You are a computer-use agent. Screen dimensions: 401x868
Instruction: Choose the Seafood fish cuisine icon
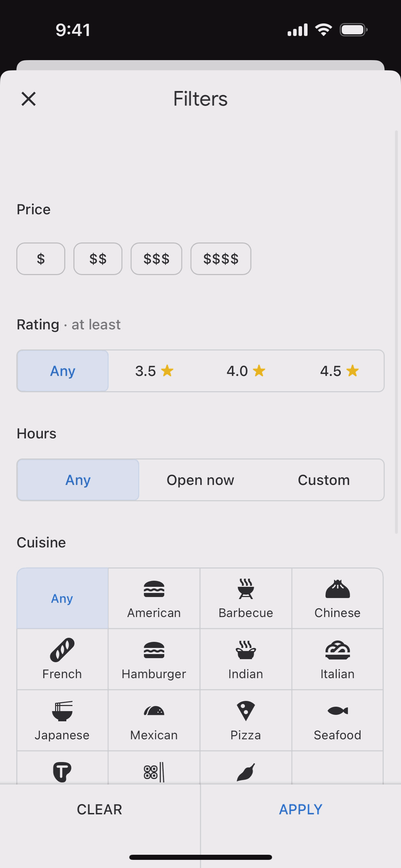click(x=337, y=711)
